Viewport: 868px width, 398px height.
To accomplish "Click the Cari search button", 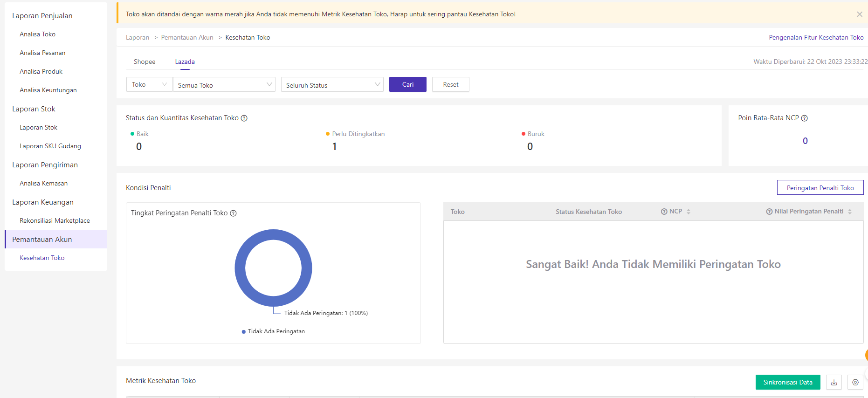I will [x=407, y=84].
